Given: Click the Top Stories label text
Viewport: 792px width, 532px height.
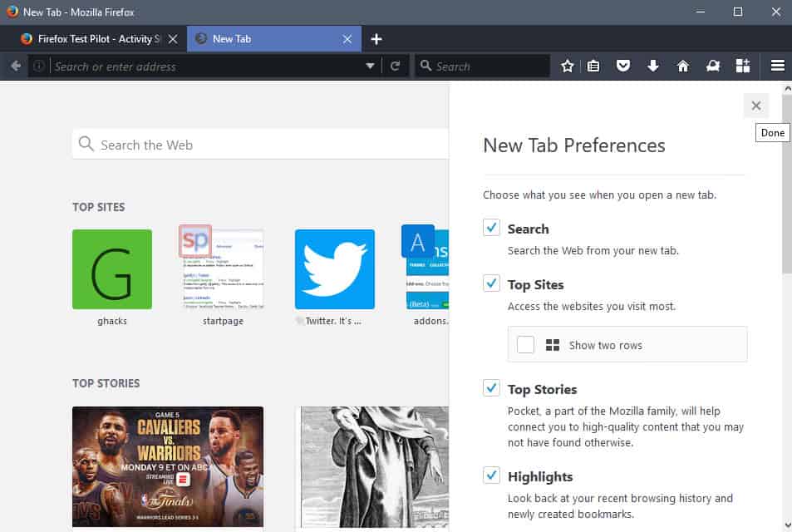Looking at the screenshot, I should point(542,390).
